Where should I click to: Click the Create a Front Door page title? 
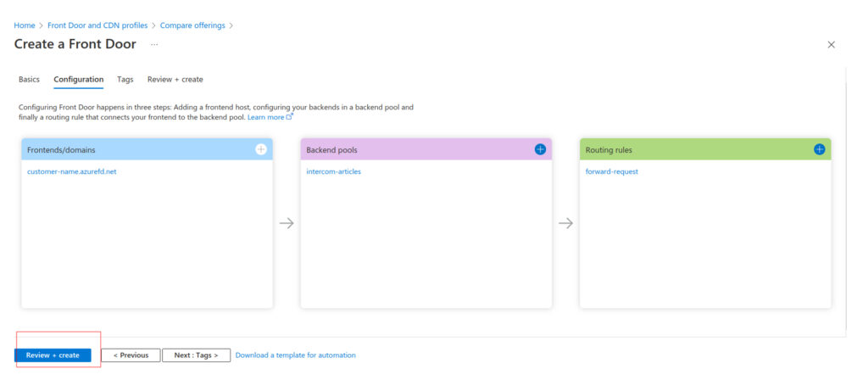point(75,44)
